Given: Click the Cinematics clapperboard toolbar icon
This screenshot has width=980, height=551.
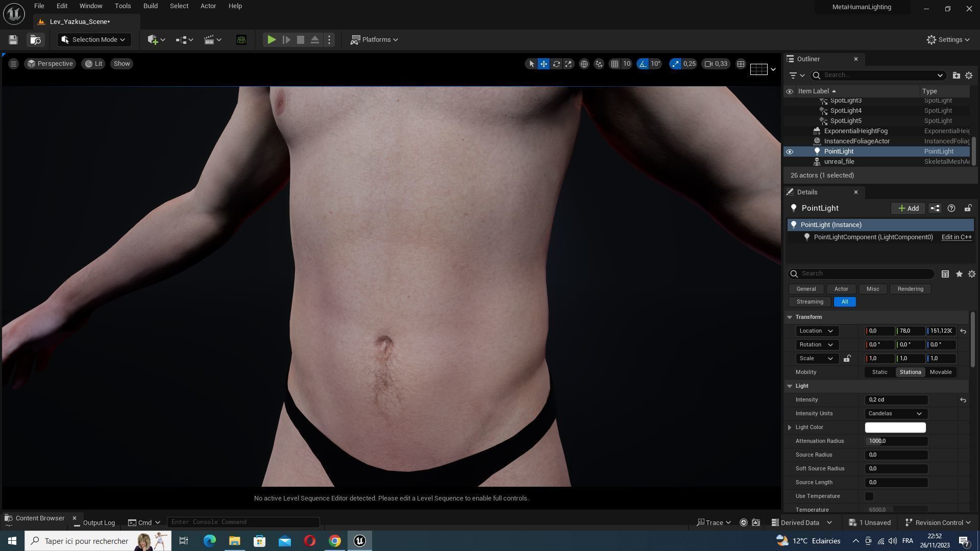Looking at the screenshot, I should (209, 40).
